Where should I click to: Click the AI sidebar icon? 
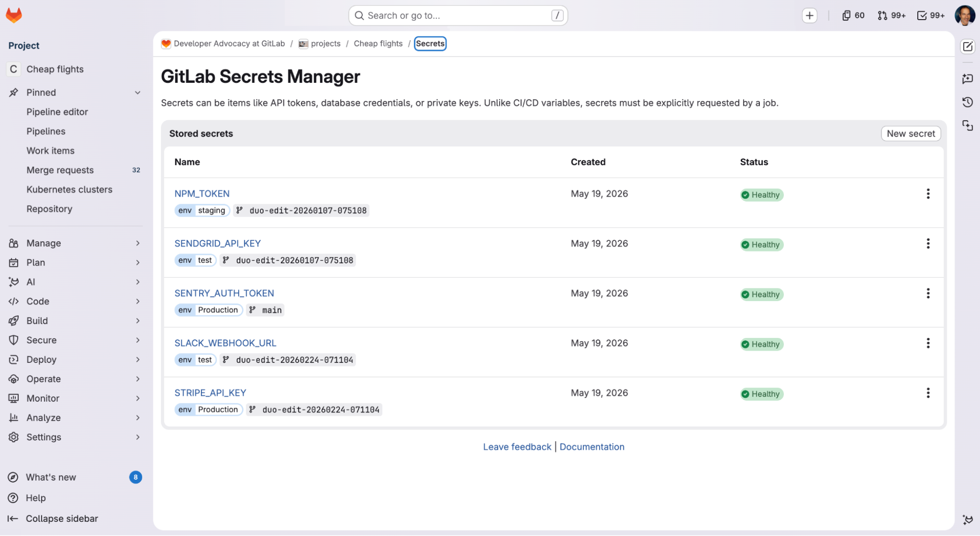(14, 282)
